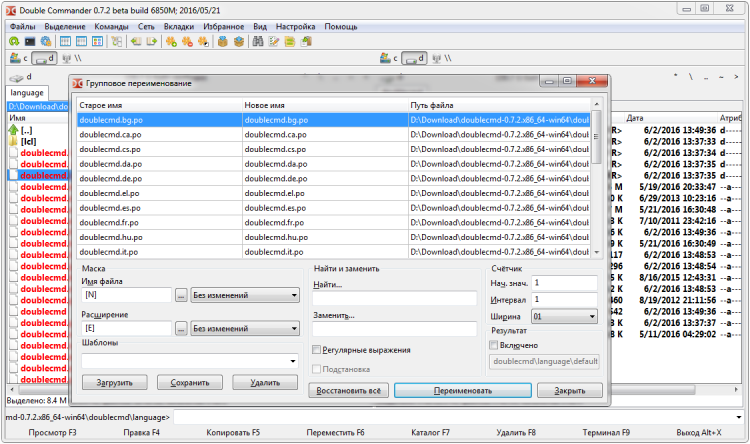This screenshot has height=444, width=750.
Task: Open the Файлы menu
Action: [x=22, y=27]
